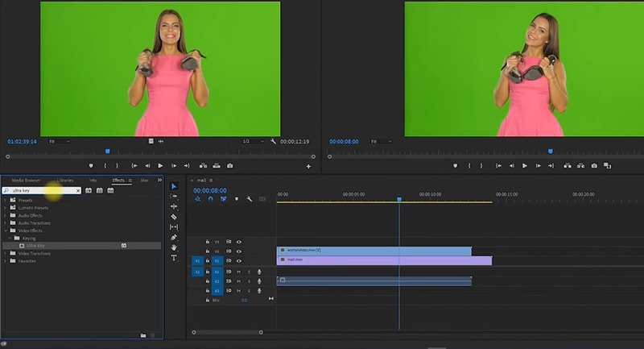Select the Pen tool
This screenshot has height=349, width=644.
pos(174,238)
